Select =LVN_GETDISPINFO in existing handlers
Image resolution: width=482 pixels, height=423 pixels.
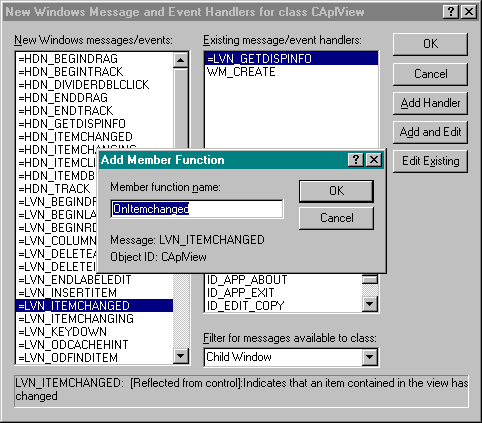tap(291, 59)
